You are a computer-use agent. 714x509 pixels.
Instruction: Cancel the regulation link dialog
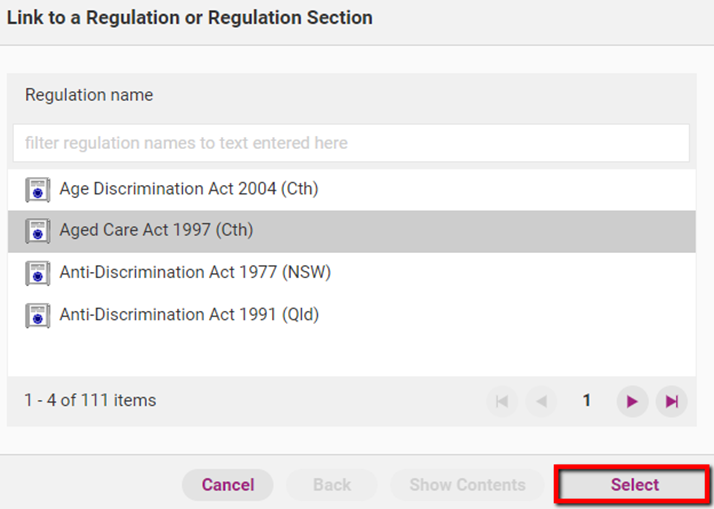(228, 485)
